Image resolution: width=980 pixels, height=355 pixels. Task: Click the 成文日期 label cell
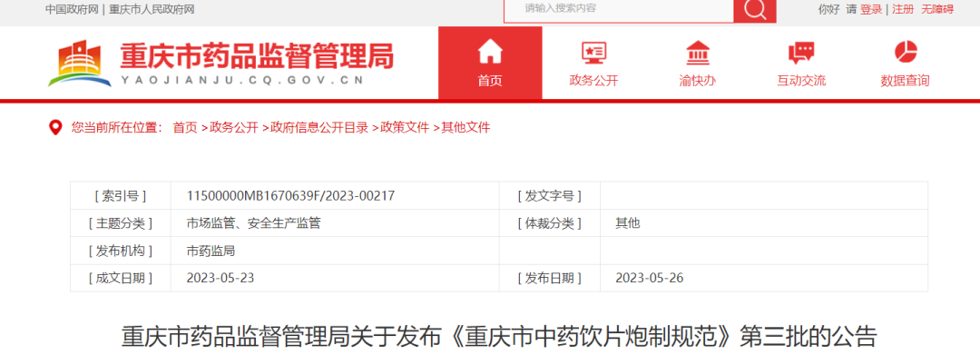[121, 278]
